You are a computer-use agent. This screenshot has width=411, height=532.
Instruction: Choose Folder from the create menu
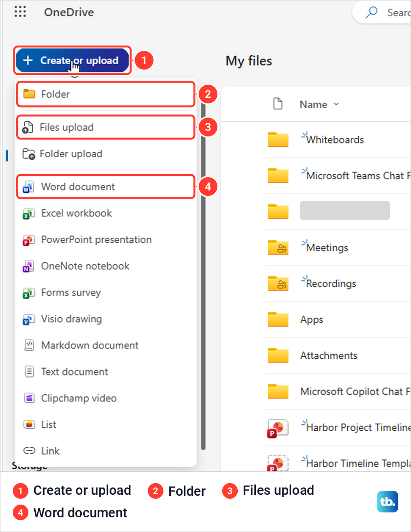point(106,94)
